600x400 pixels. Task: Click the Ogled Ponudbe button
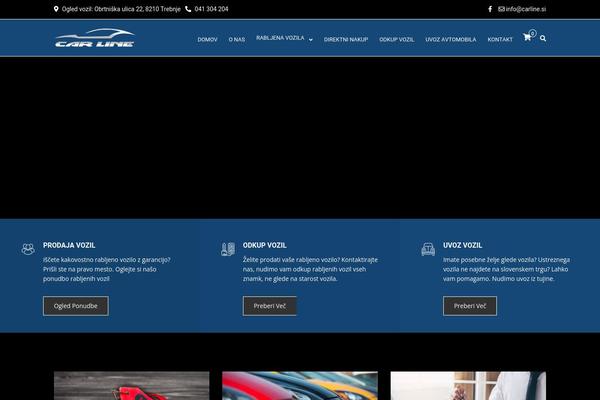tap(76, 306)
